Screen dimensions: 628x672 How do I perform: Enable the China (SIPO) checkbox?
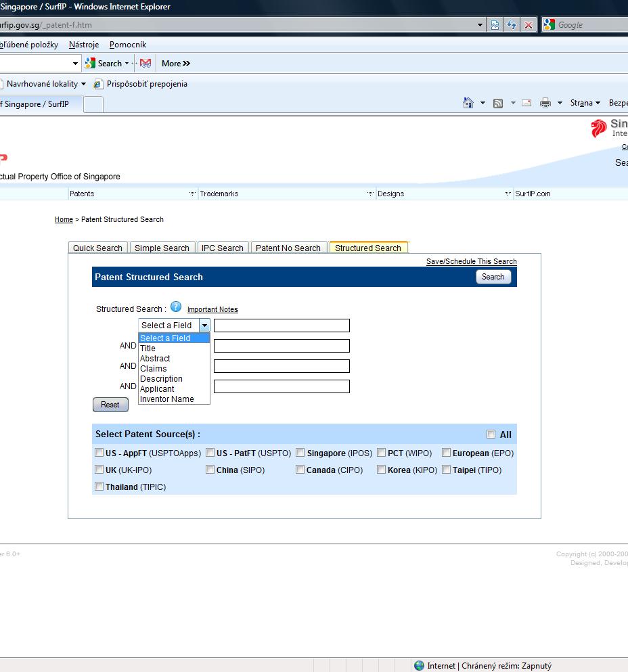pyautogui.click(x=210, y=469)
